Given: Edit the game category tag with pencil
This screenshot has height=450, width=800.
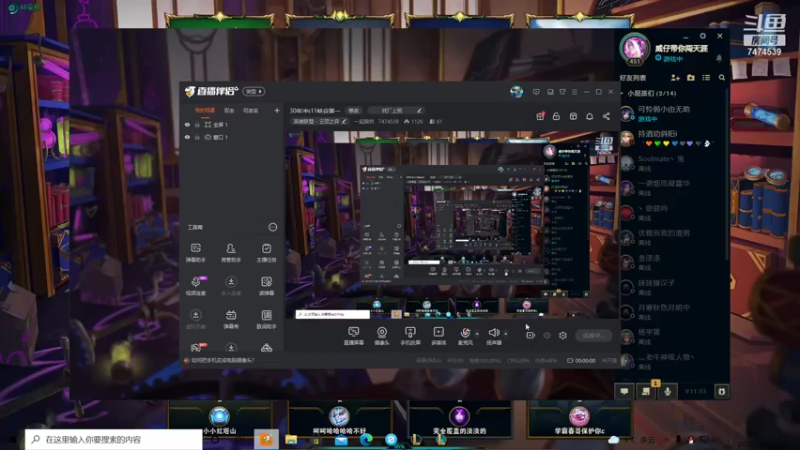Looking at the screenshot, I should click(344, 121).
